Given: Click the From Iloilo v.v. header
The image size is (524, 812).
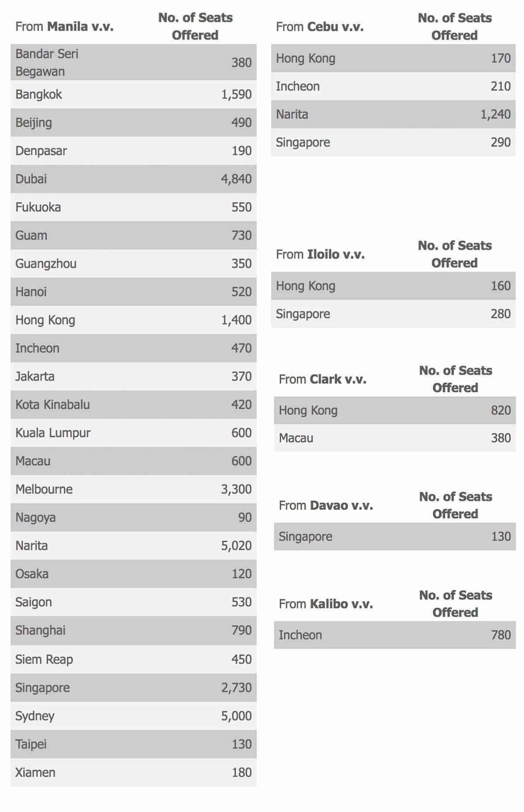Looking at the screenshot, I should tap(320, 255).
